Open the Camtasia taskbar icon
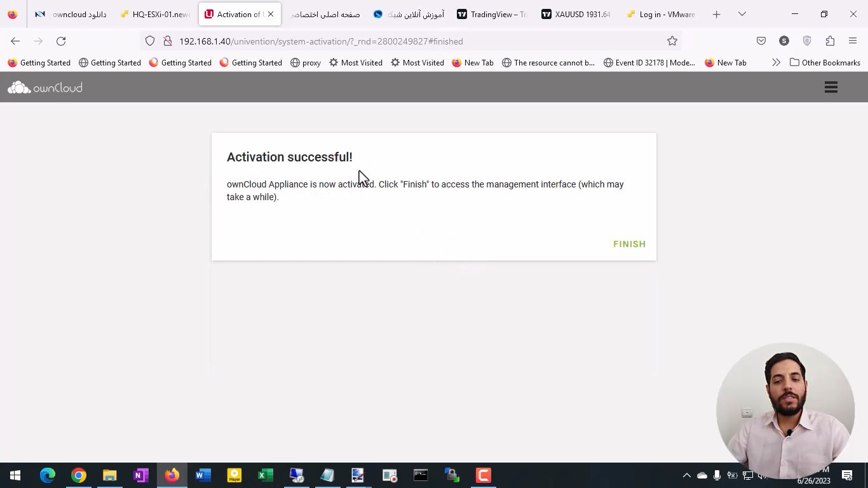This screenshot has width=868, height=488. click(484, 475)
